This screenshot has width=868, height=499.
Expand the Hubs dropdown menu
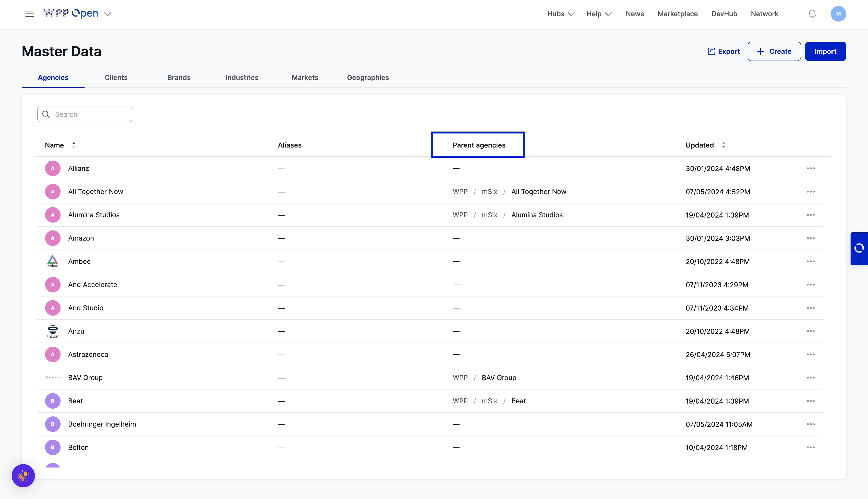click(x=560, y=14)
